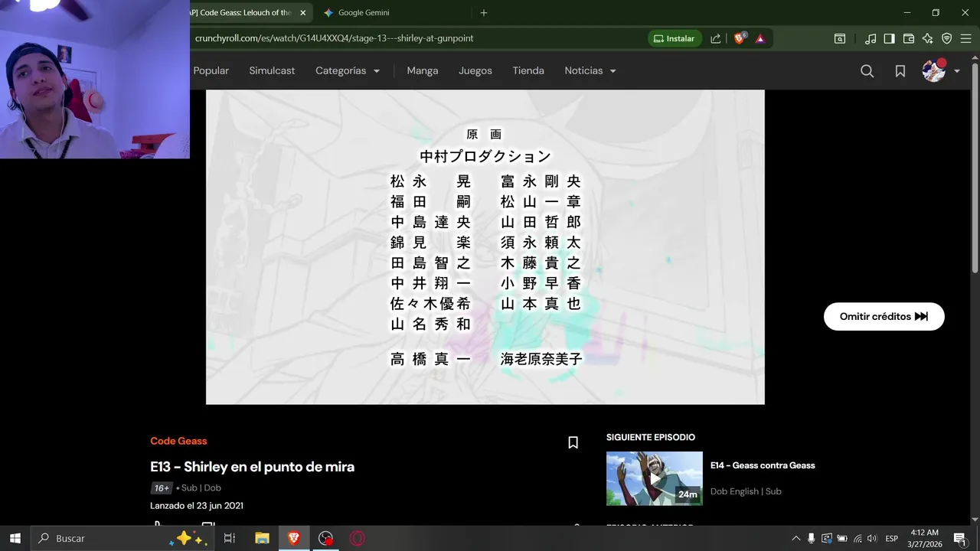Open Brave Rewards triangle icon

point(760,38)
